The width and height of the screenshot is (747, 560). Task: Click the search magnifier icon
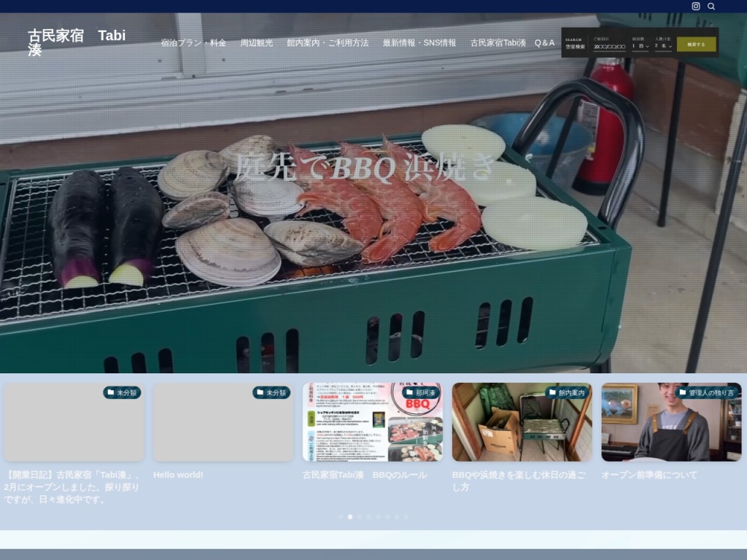[x=711, y=6]
